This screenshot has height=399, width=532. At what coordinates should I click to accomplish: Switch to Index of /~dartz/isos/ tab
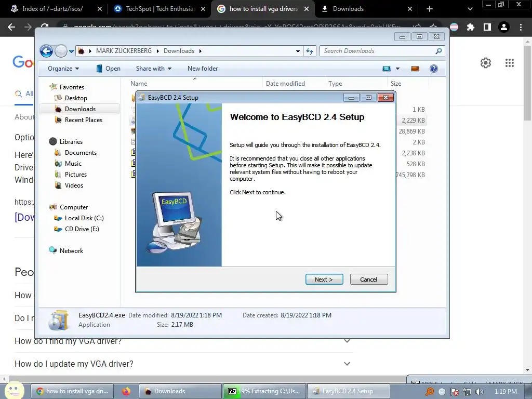[52, 9]
